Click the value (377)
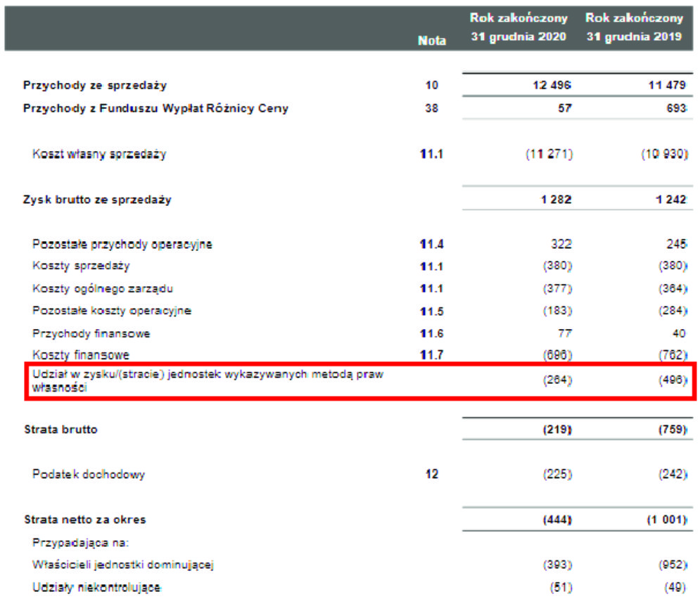 pyautogui.click(x=558, y=288)
